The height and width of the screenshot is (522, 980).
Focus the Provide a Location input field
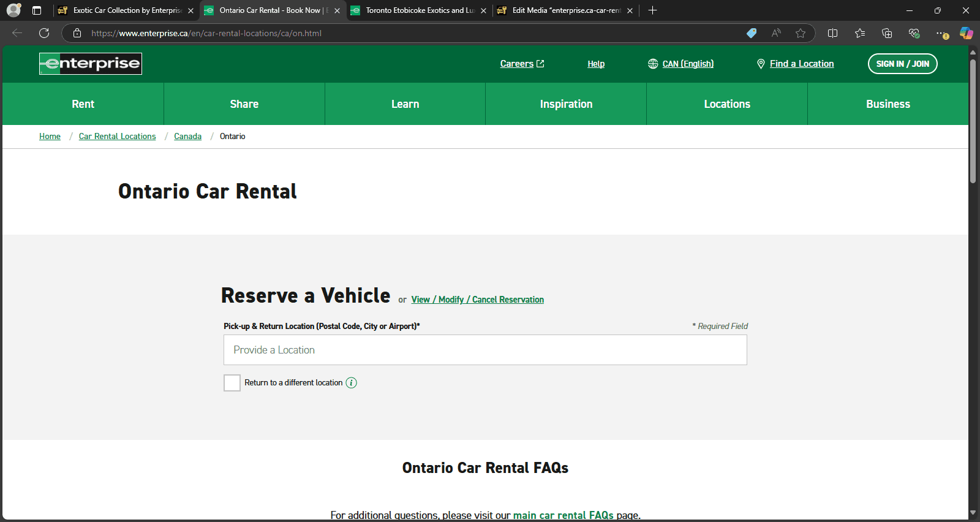click(x=485, y=350)
